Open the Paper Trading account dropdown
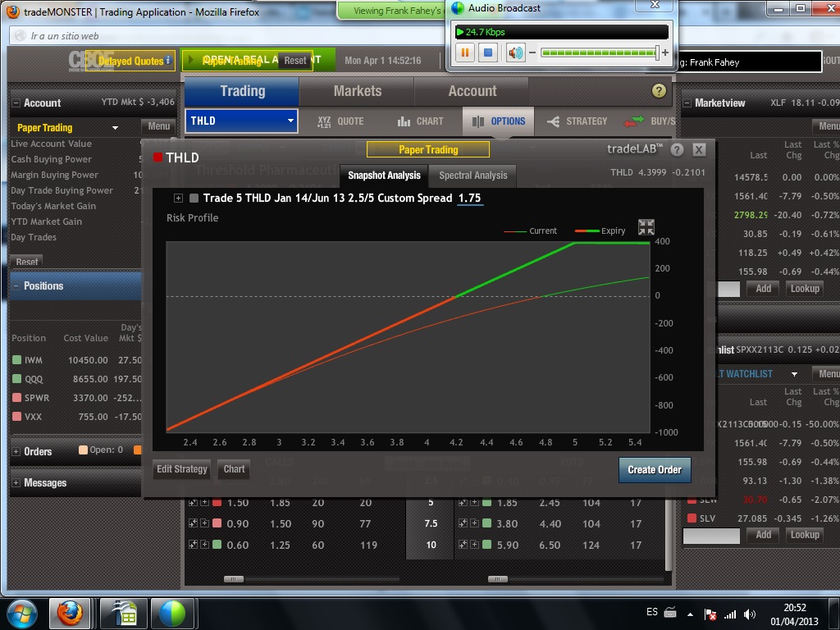 [115, 128]
